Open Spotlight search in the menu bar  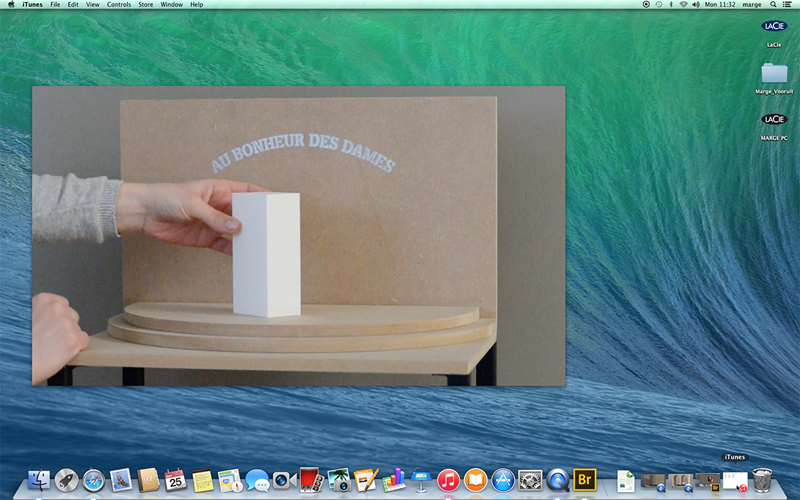(x=773, y=5)
